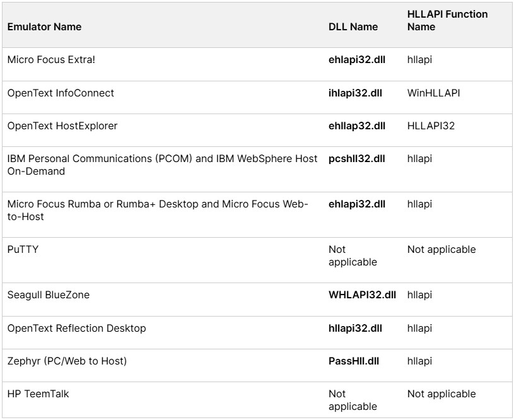Click hllapi in the Reflection Desktop row
This screenshot has height=420, width=514.
point(419,328)
